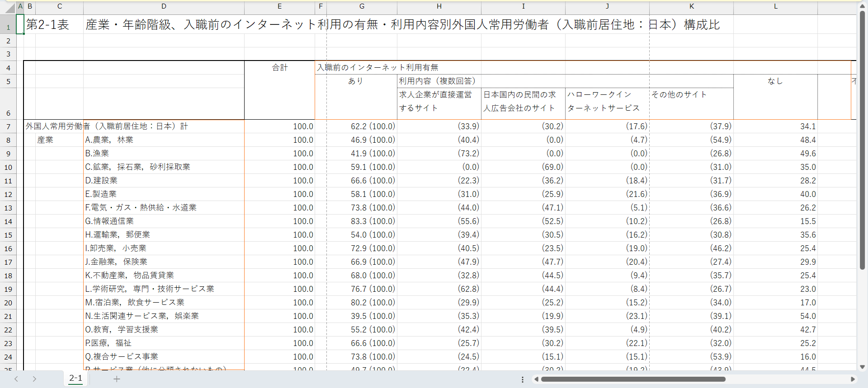Select column K header
The height and width of the screenshot is (388, 868).
[691, 6]
